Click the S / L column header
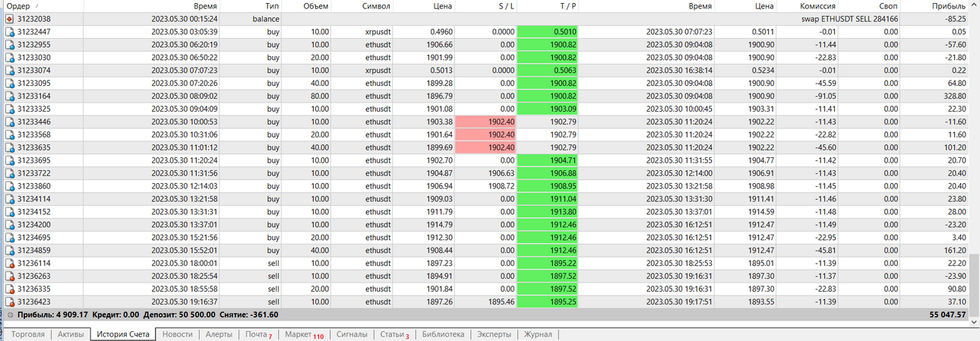Screen dimensions: 980x341 click(x=487, y=6)
